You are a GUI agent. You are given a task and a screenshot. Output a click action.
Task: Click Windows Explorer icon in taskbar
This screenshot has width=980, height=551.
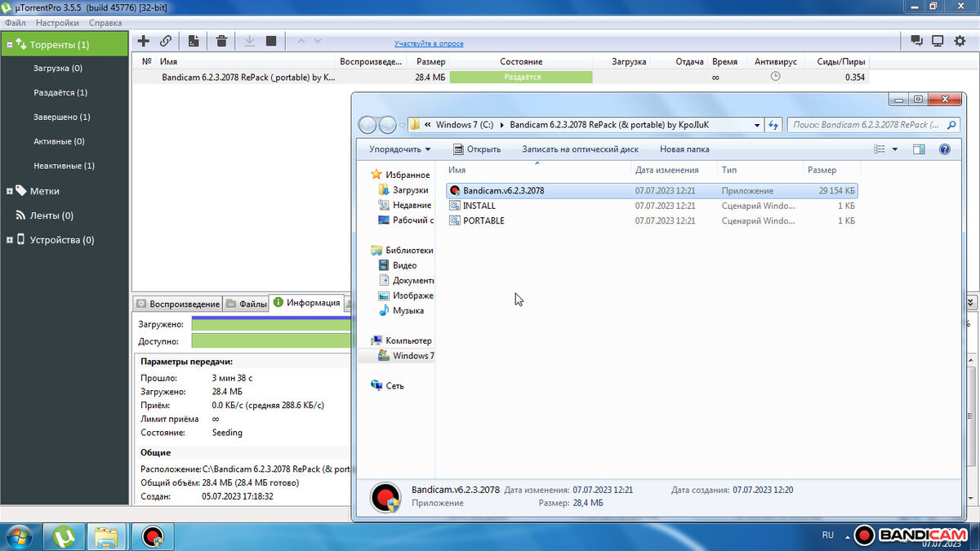[107, 536]
